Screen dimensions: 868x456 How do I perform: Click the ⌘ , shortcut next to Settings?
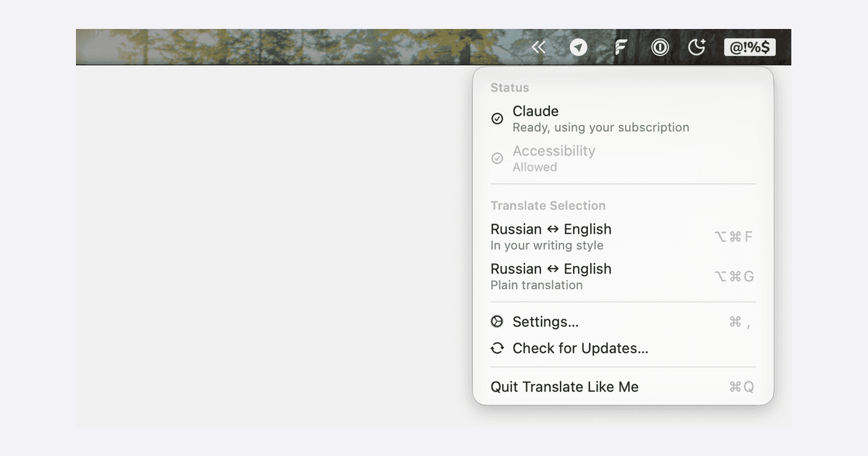point(740,322)
